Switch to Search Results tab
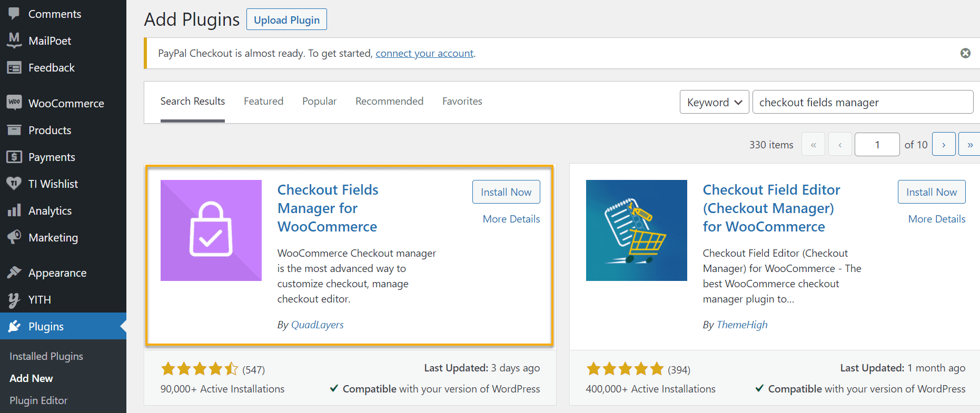980x413 pixels. click(x=193, y=101)
